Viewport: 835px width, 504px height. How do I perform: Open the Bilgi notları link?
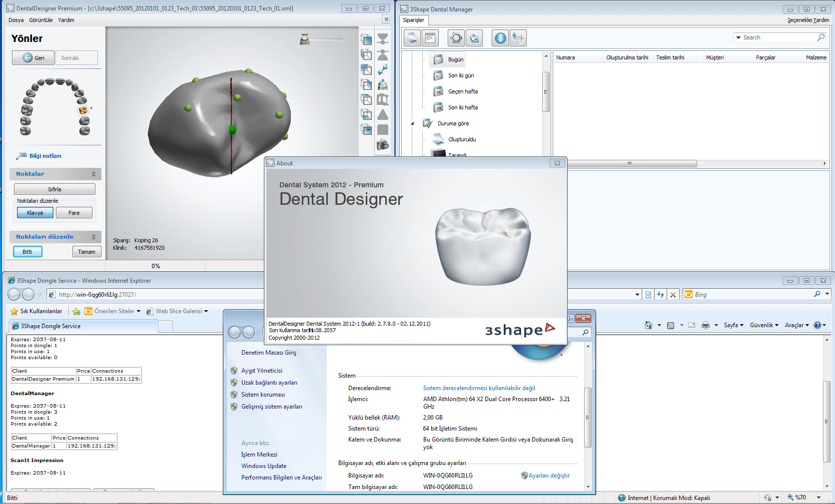(45, 156)
